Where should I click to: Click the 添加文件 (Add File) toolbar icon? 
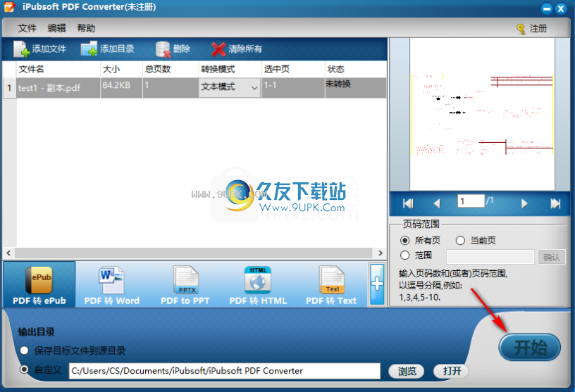(21, 49)
